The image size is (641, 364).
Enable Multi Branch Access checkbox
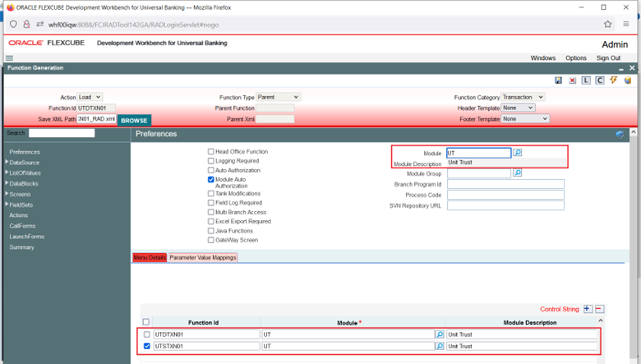tap(211, 212)
